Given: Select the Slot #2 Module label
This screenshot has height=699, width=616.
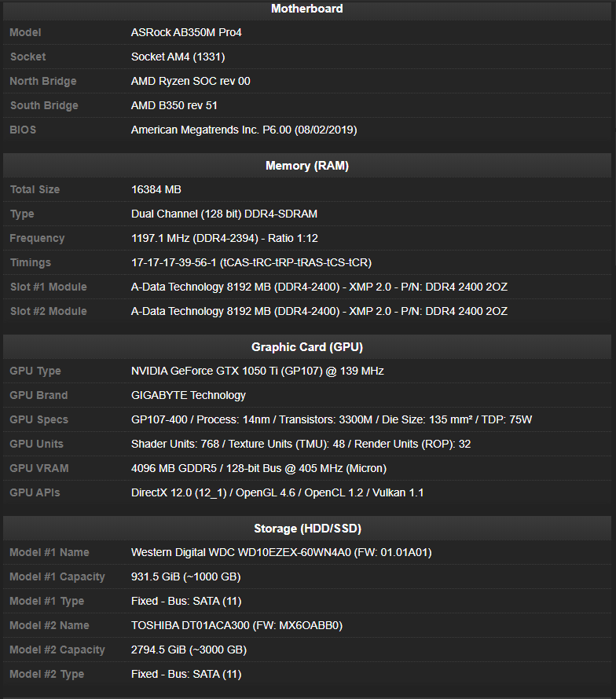Looking at the screenshot, I should (49, 311).
